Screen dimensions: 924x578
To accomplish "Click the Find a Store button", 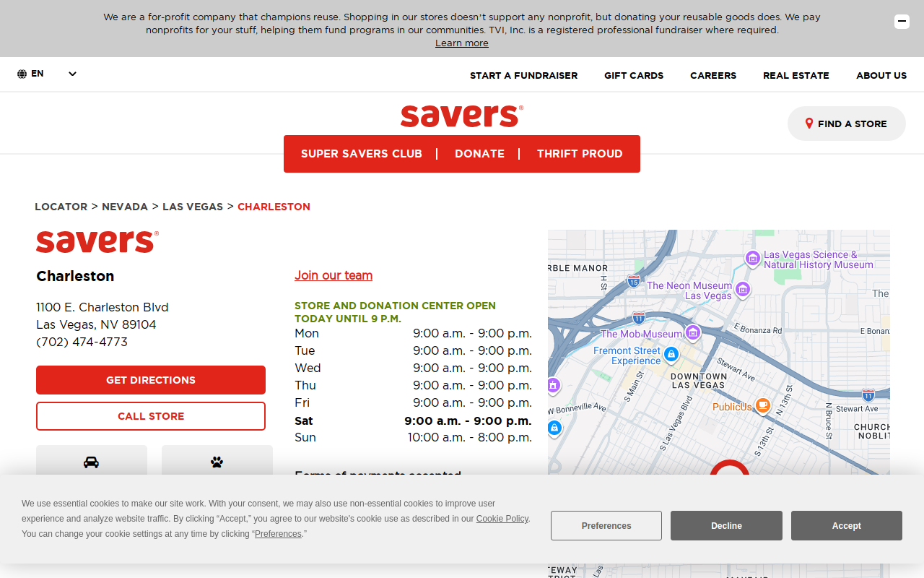I will tap(846, 124).
